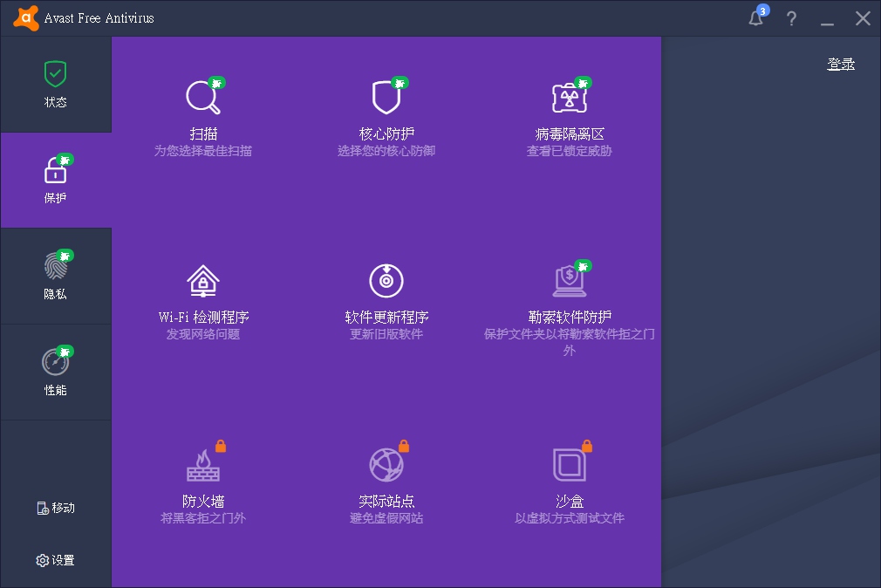Click the 沙盒 title label
The width and height of the screenshot is (881, 588).
click(x=570, y=501)
